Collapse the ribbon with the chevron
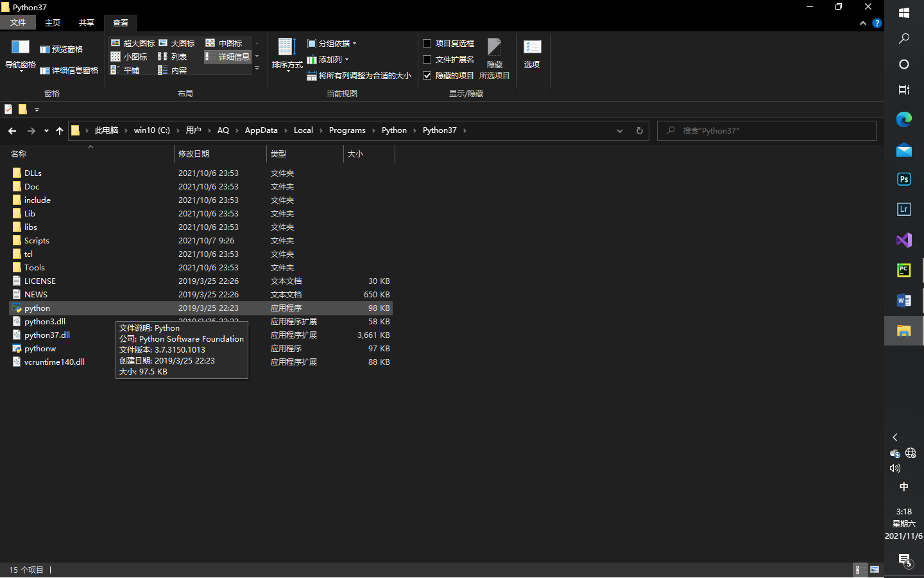The width and height of the screenshot is (924, 578). point(863,23)
